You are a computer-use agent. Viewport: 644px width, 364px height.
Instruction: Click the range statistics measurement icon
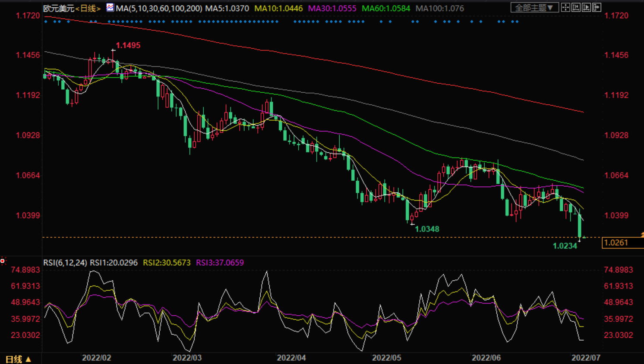(x=576, y=7)
